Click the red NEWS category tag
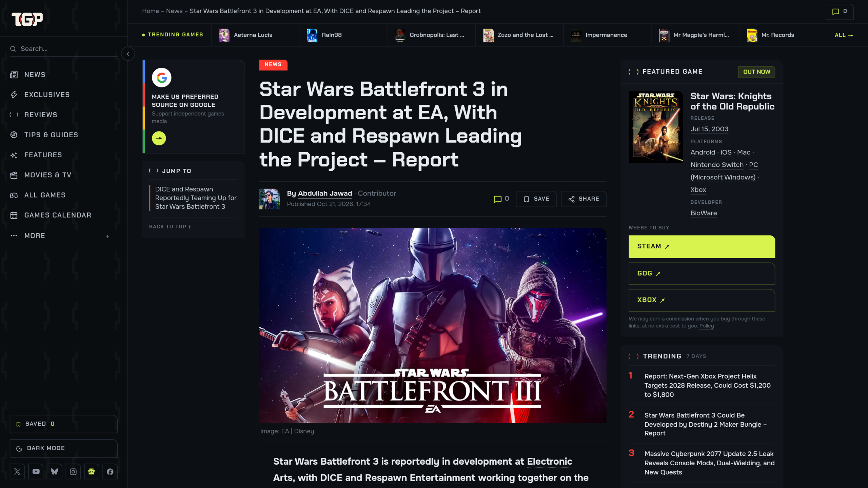The height and width of the screenshot is (488, 868). pos(273,65)
